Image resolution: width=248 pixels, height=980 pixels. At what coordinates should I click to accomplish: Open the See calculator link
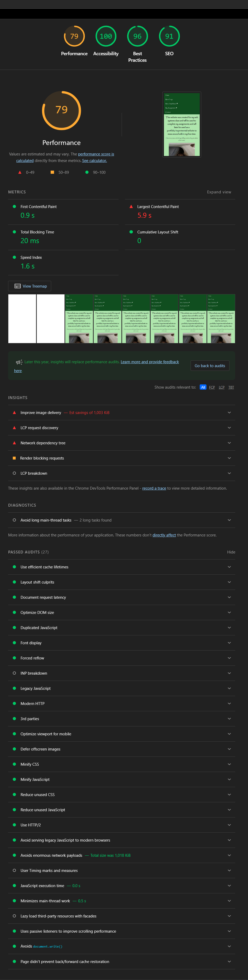pyautogui.click(x=95, y=161)
